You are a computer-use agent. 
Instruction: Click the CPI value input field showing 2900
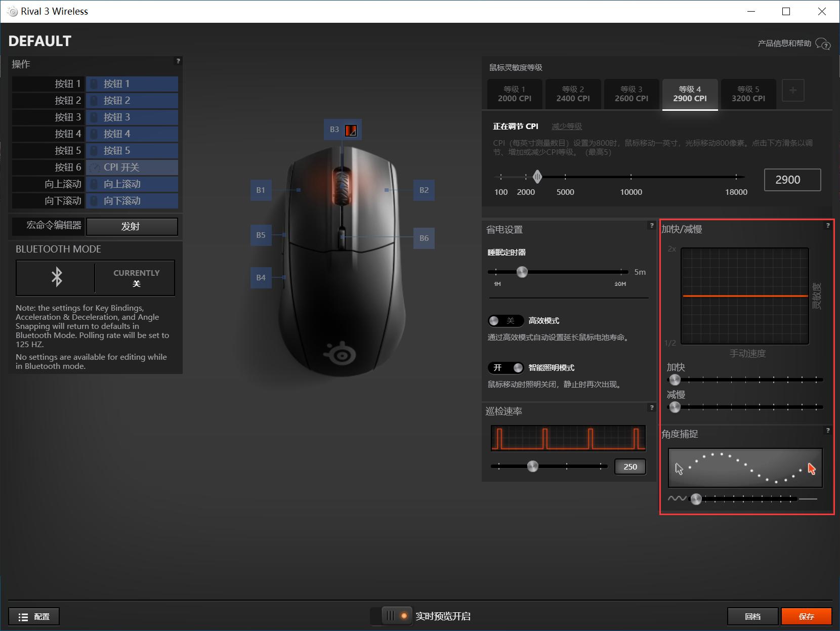(x=792, y=180)
